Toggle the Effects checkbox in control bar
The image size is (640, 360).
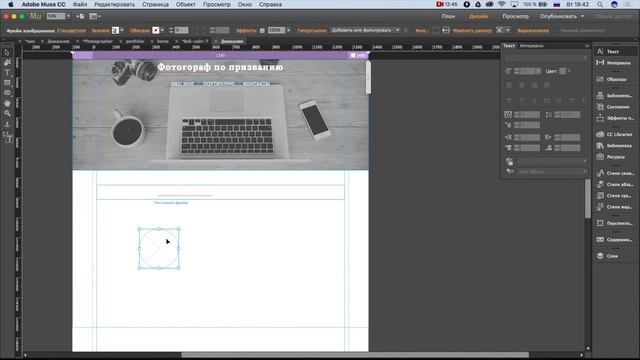(x=262, y=31)
